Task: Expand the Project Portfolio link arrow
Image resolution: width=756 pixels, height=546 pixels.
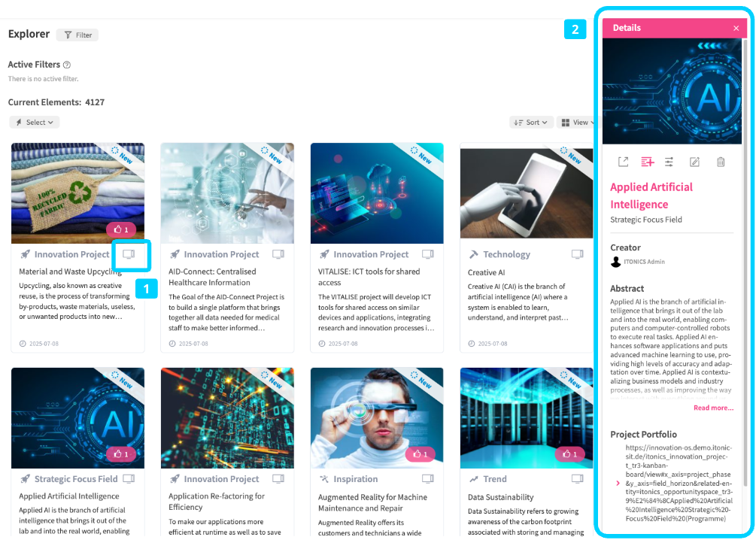Action: tap(618, 483)
